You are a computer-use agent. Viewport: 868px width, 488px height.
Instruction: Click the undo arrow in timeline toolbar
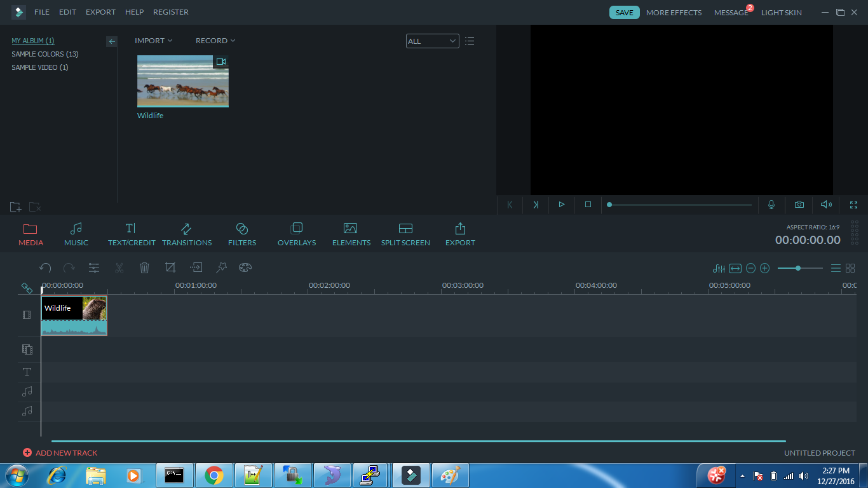click(45, 268)
